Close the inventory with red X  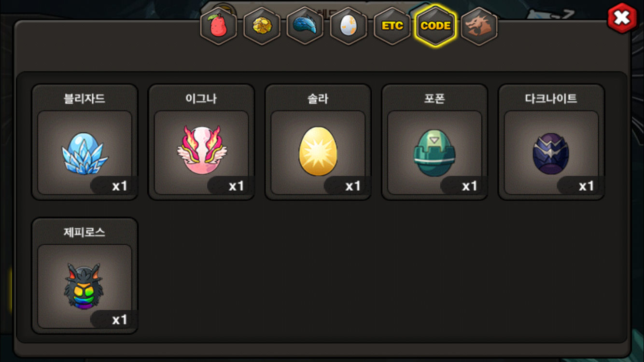click(x=622, y=18)
